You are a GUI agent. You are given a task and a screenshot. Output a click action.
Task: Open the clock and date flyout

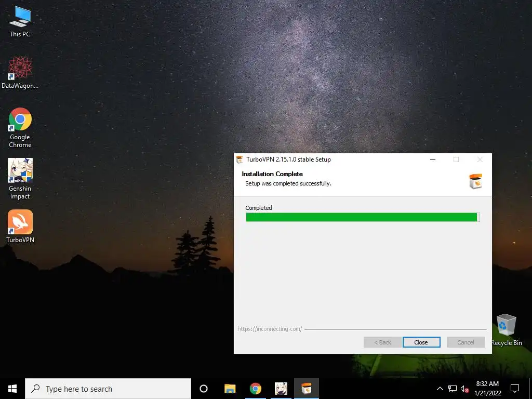click(487, 389)
